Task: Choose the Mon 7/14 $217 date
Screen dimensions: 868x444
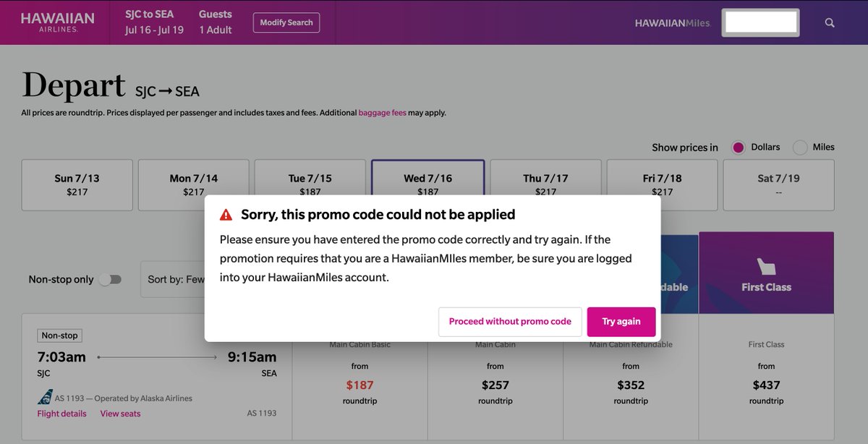Action: click(194, 185)
